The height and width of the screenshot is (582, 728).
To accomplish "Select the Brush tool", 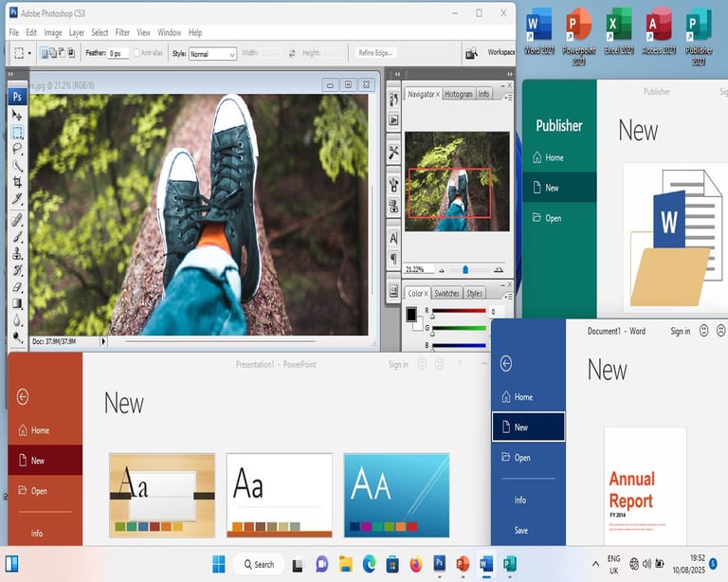I will (17, 237).
